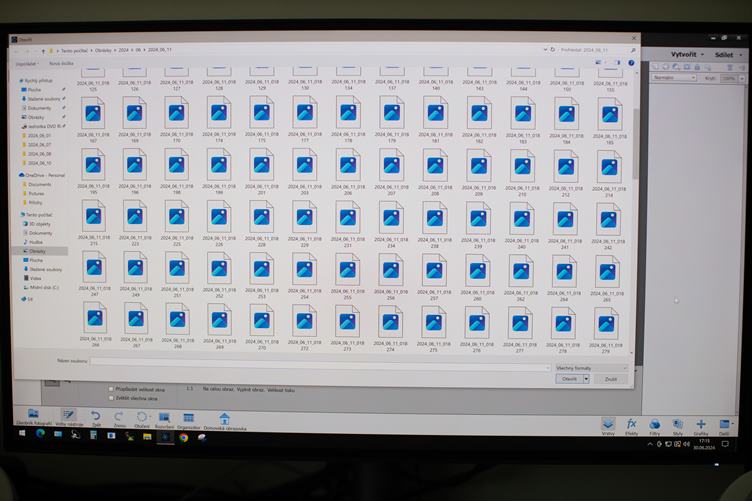Image resolution: width=752 pixels, height=501 pixels.
Task: Toggle the preview pane icon
Action: point(617,62)
